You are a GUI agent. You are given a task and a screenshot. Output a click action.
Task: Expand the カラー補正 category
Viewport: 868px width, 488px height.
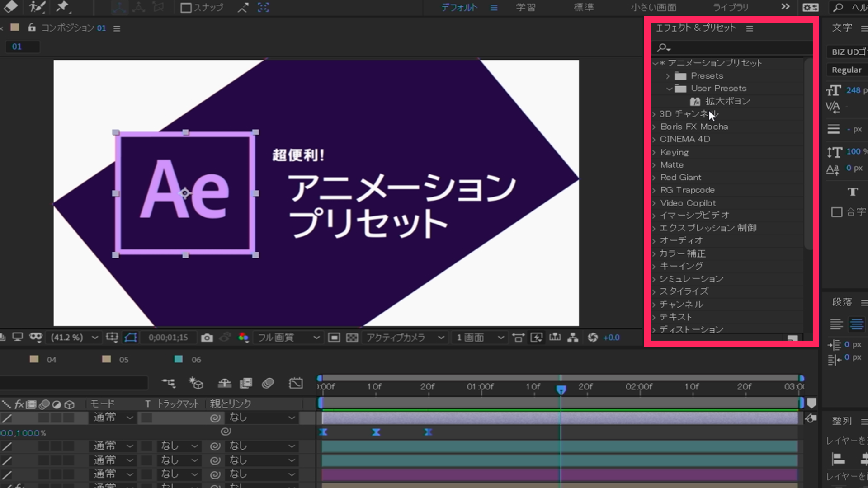click(x=654, y=254)
